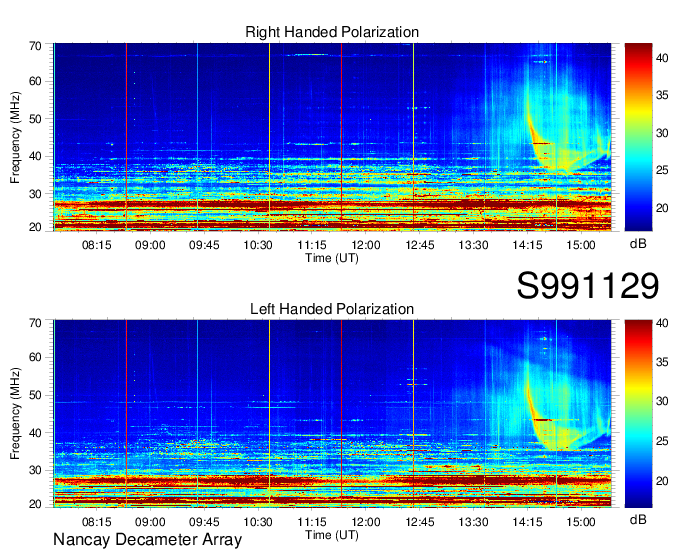
Task: Click the "20" value on the bottom color bar
Action: (662, 481)
